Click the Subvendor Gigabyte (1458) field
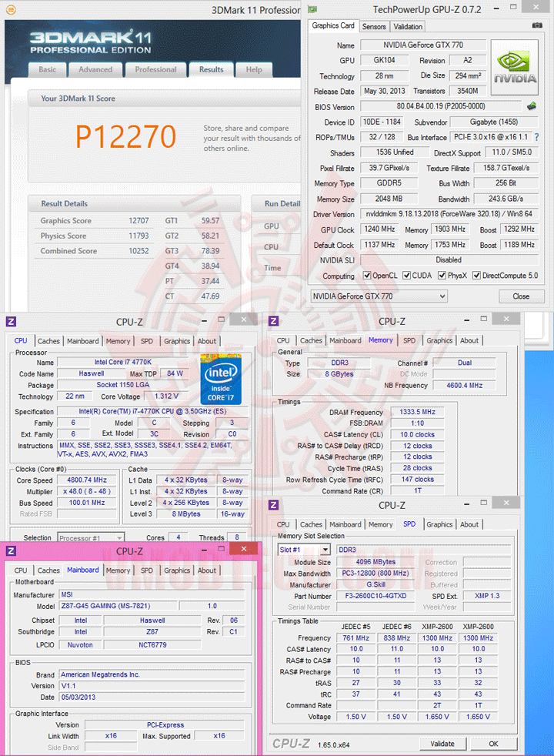The width and height of the screenshot is (554, 756). coord(494,122)
